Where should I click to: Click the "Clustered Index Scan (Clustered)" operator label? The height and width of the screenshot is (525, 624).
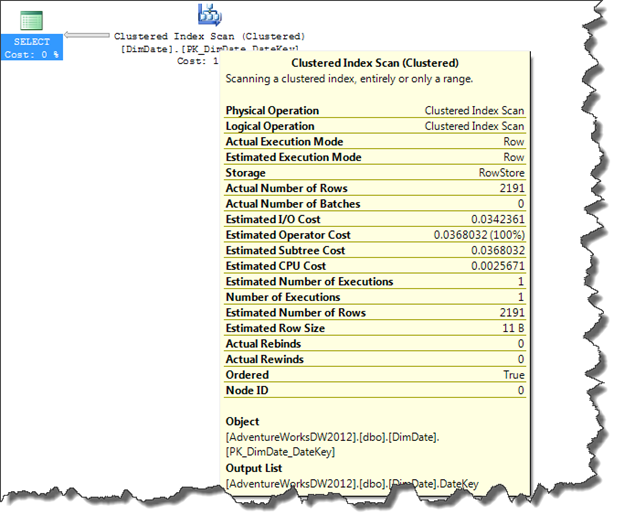[209, 36]
